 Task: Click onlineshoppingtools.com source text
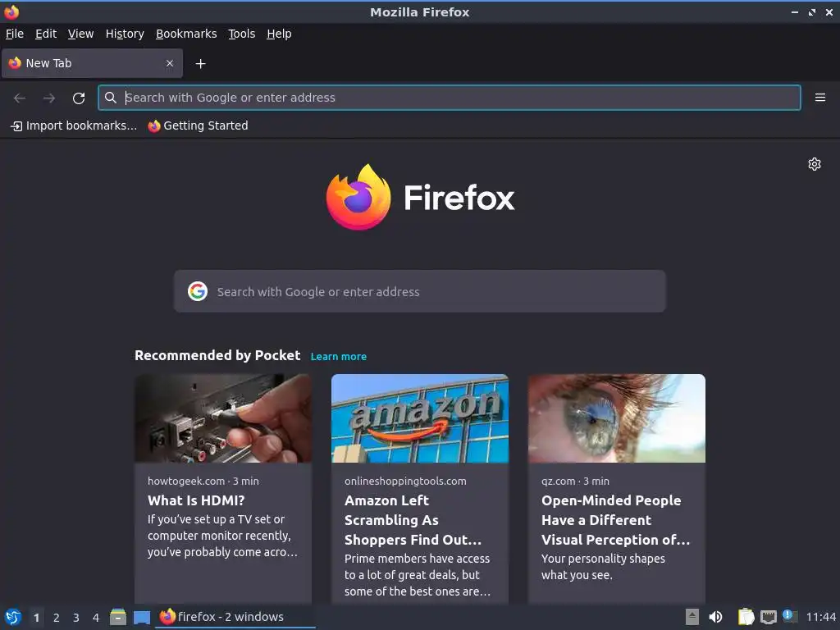[405, 481]
